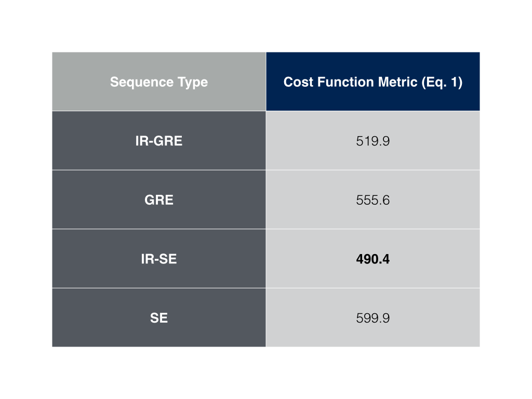Click the divider between 490.4 and 599.9 cells
Viewport: 532px width, 399px height.
tap(373, 288)
